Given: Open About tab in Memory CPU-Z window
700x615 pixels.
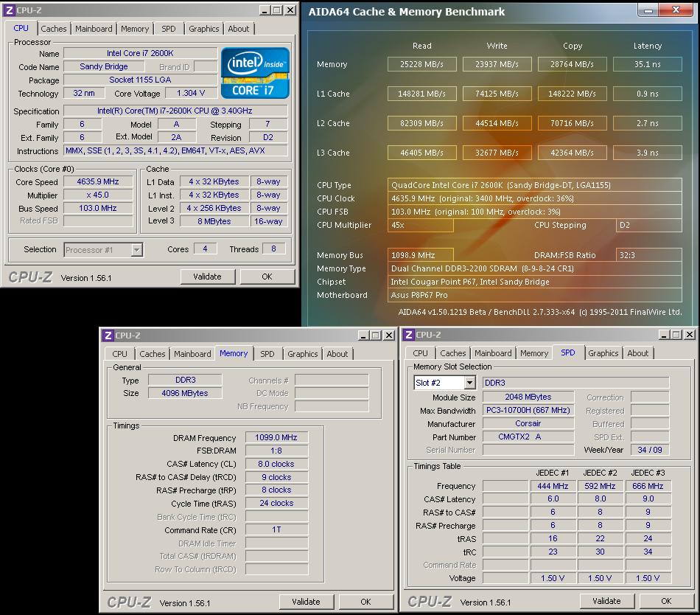Looking at the screenshot, I should point(337,354).
